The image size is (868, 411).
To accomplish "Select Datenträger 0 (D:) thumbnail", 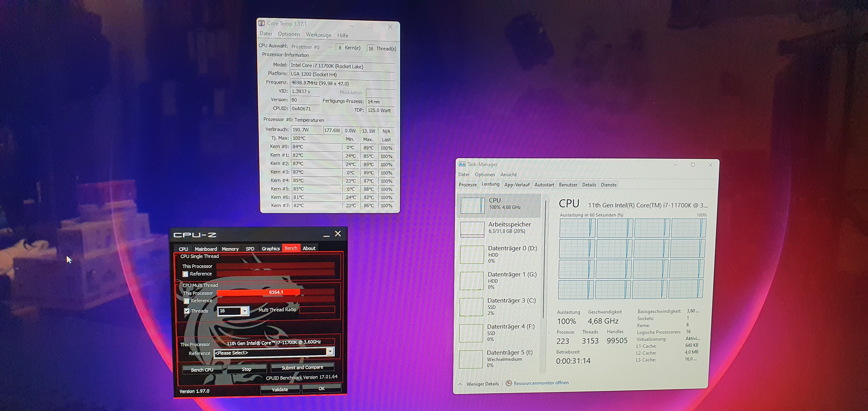I will [x=472, y=255].
